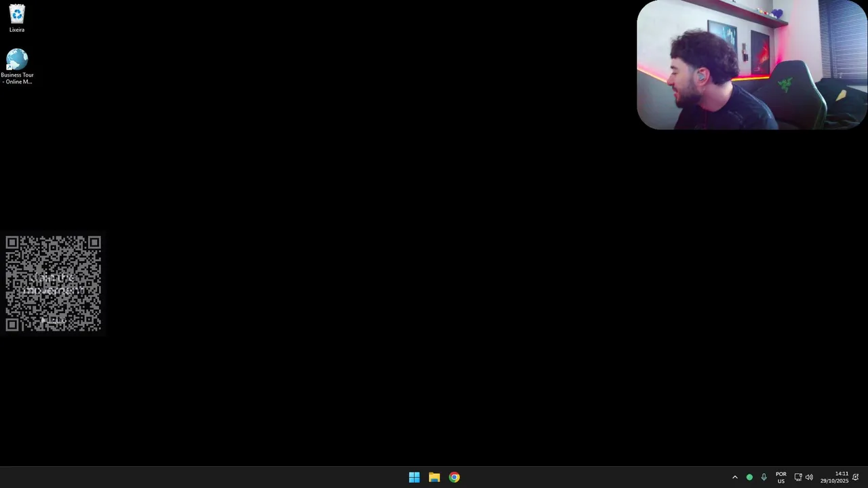Image resolution: width=868 pixels, height=488 pixels.
Task: Click the webcam overlay video
Action: pos(752,64)
